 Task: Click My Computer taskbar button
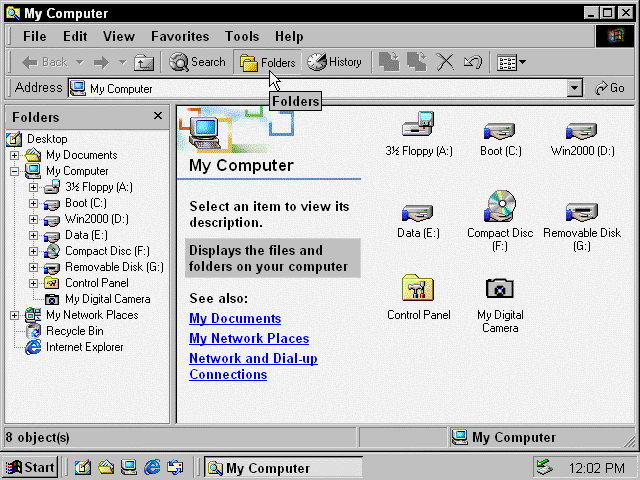point(283,468)
